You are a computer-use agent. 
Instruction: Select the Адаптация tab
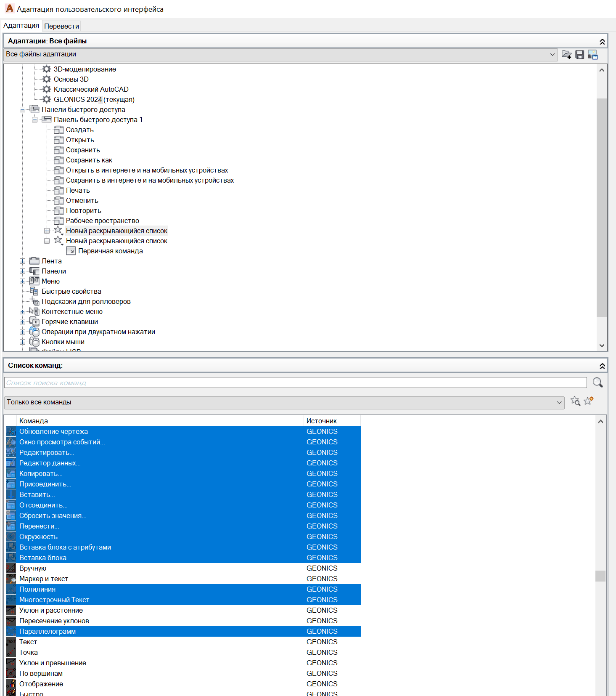tap(21, 26)
